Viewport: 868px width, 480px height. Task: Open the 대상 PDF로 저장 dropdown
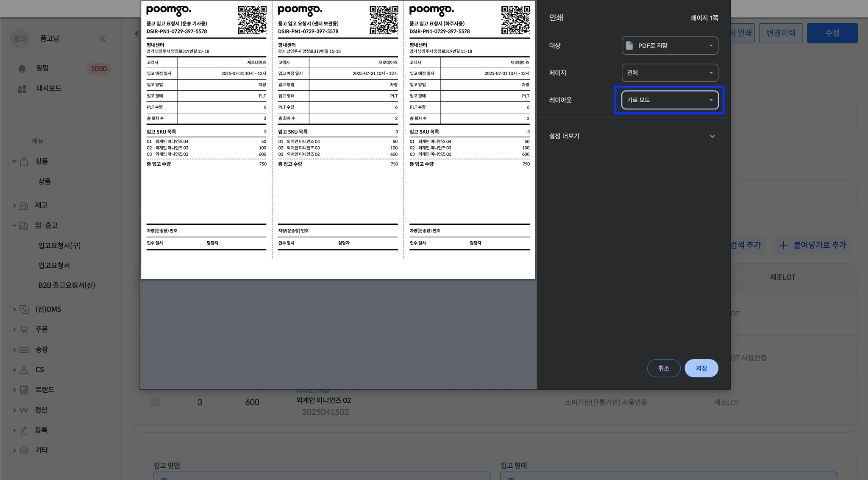coord(670,46)
